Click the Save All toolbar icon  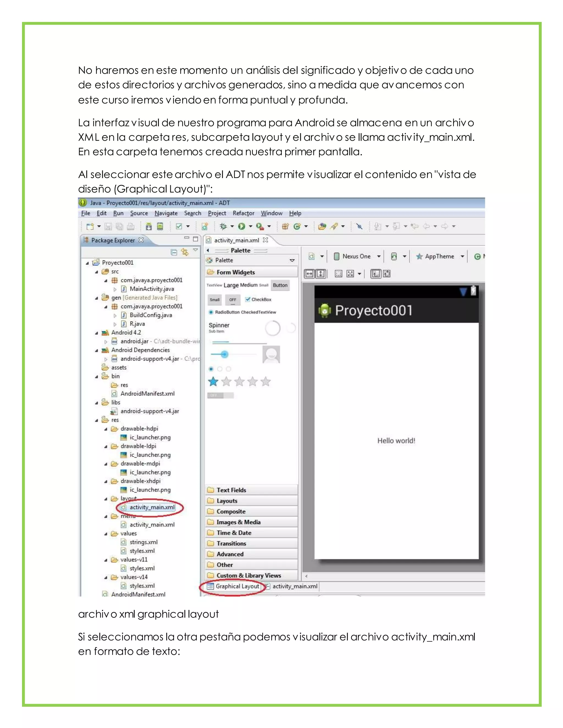click(119, 227)
